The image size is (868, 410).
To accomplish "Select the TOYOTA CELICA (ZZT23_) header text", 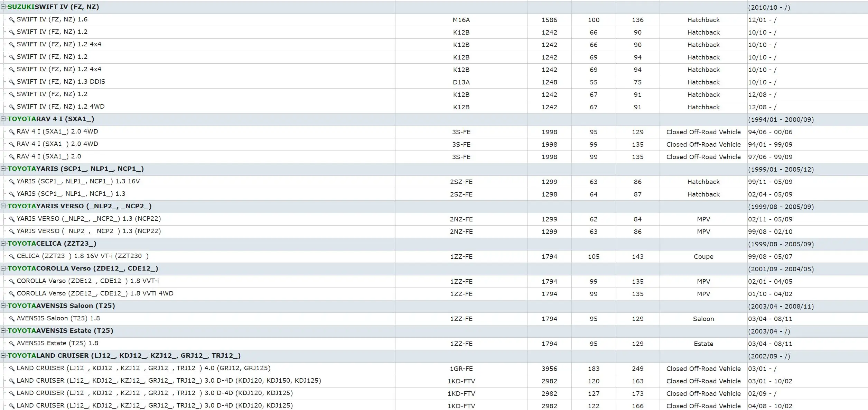I will click(x=52, y=244).
